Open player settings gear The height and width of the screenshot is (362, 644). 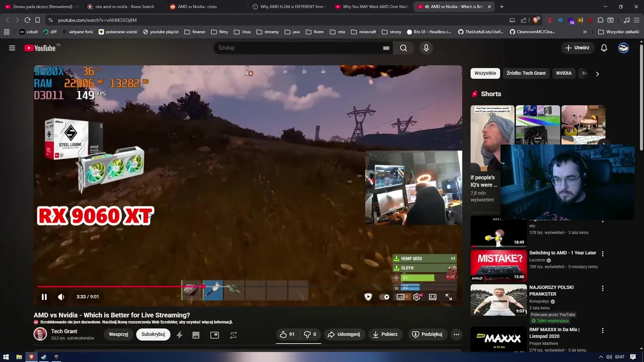[x=417, y=297]
